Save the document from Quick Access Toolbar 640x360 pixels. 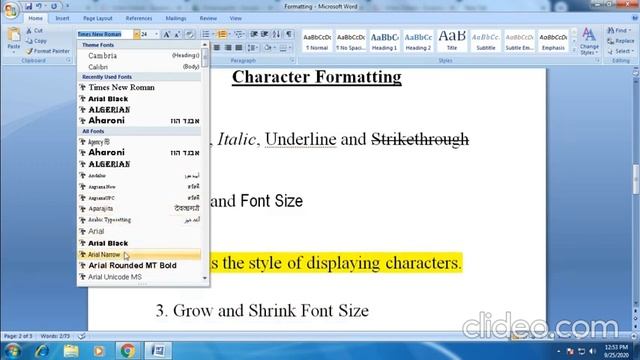[28, 6]
